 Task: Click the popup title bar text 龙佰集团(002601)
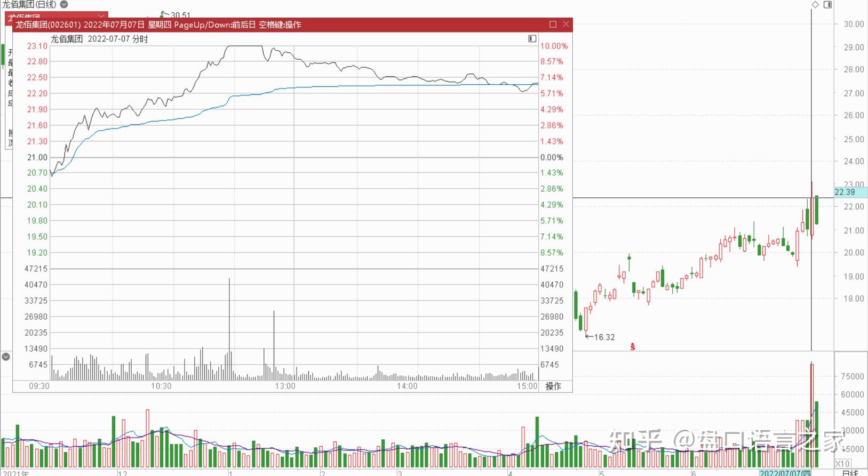coord(48,25)
